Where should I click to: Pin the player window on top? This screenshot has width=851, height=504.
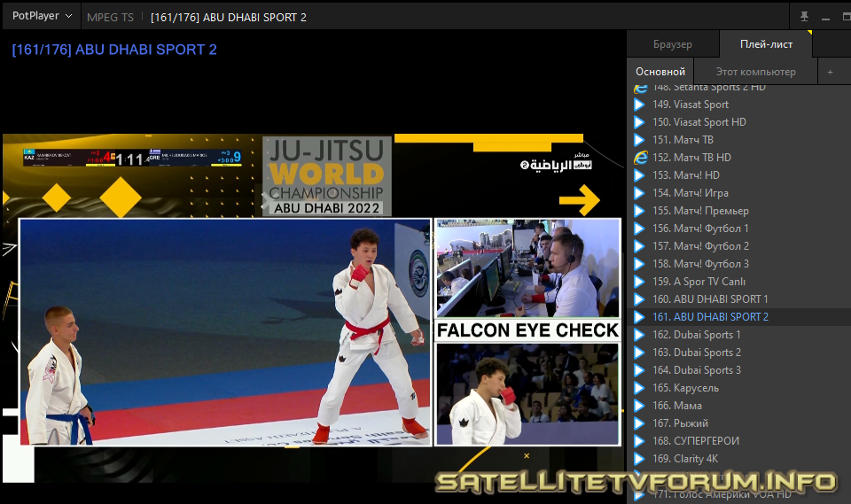click(x=804, y=17)
